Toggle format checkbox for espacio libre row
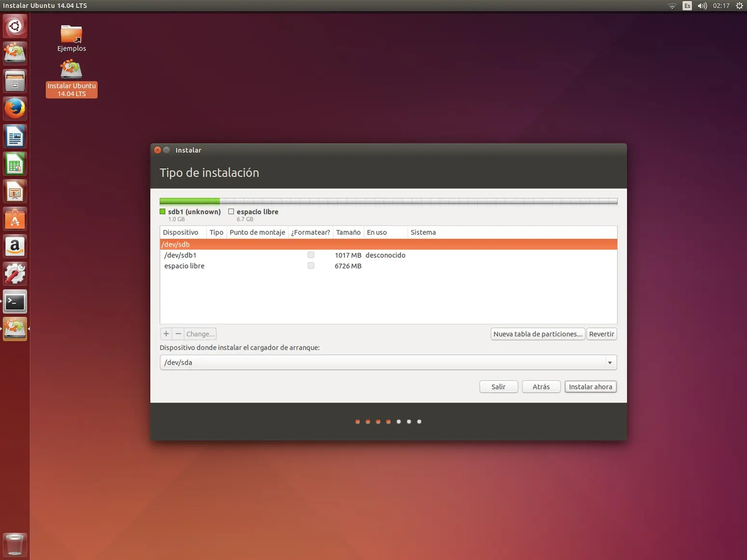 [311, 266]
